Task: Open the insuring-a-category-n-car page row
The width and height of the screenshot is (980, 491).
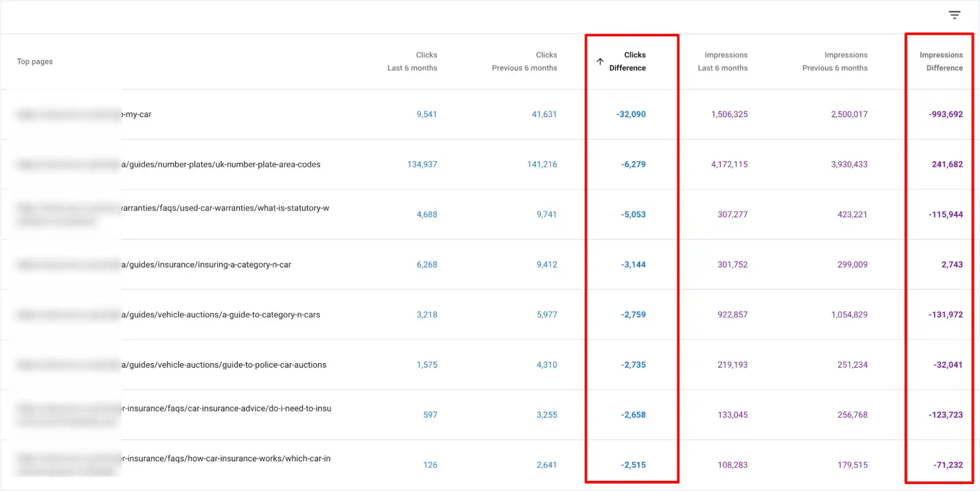Action: pyautogui.click(x=206, y=265)
